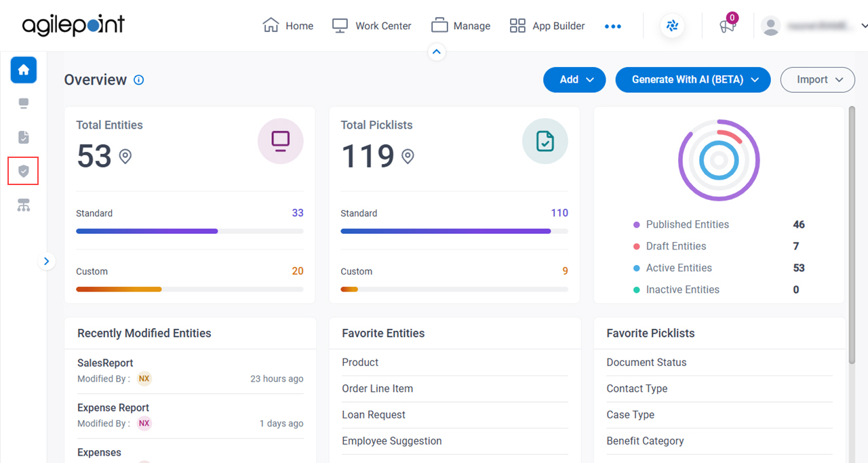Open the Add dropdown button
This screenshot has width=868, height=463.
pos(574,80)
